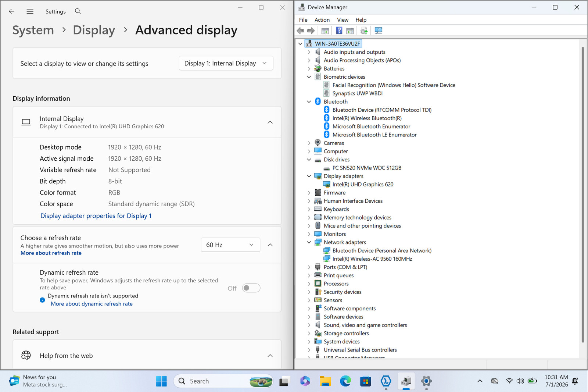Click More about refresh rate link
This screenshot has width=588, height=392.
pos(51,253)
